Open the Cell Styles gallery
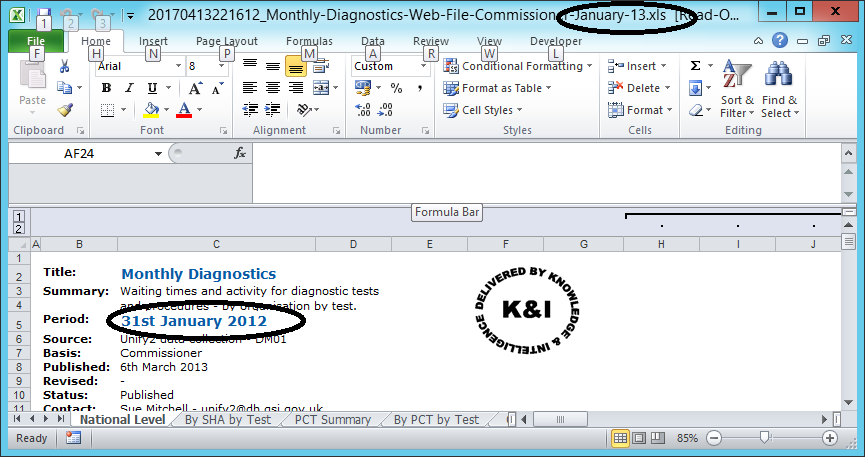 point(483,110)
